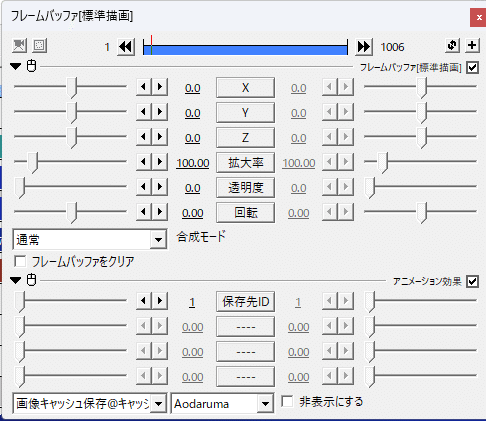Click the 拡大率 parameter button

click(245, 163)
